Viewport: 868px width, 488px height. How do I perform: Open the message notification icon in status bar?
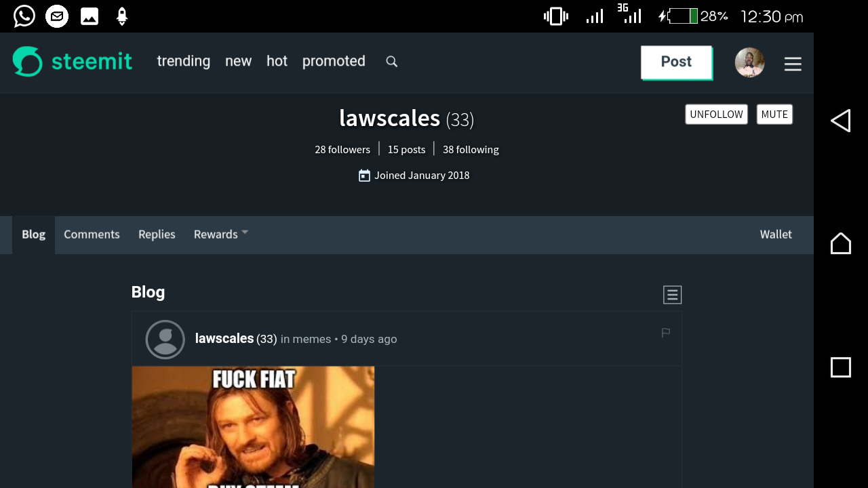(x=57, y=16)
